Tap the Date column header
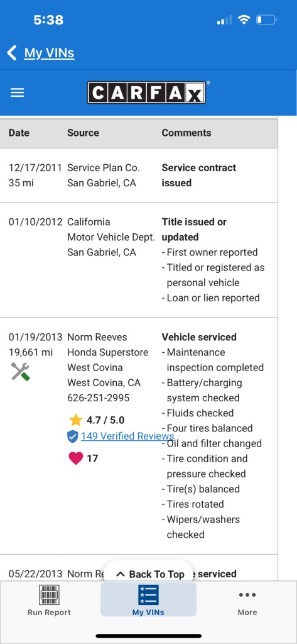This screenshot has height=644, width=297. pyautogui.click(x=19, y=133)
